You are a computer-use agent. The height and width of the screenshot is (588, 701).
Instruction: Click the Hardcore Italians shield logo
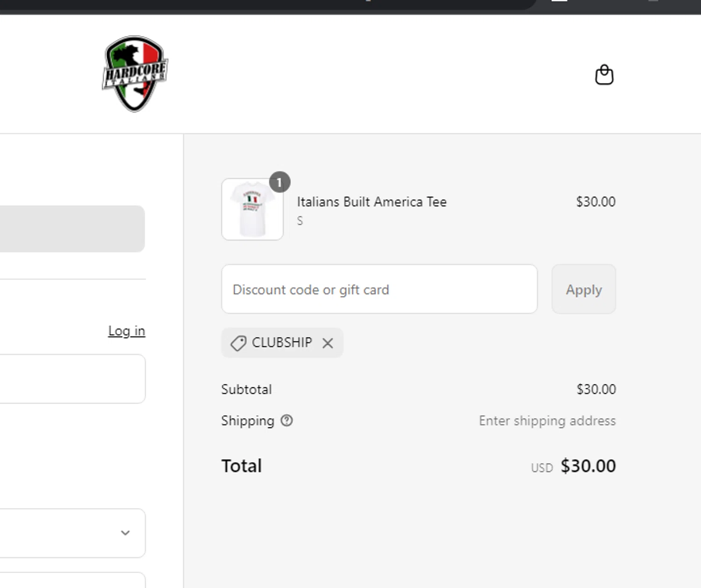pos(135,74)
